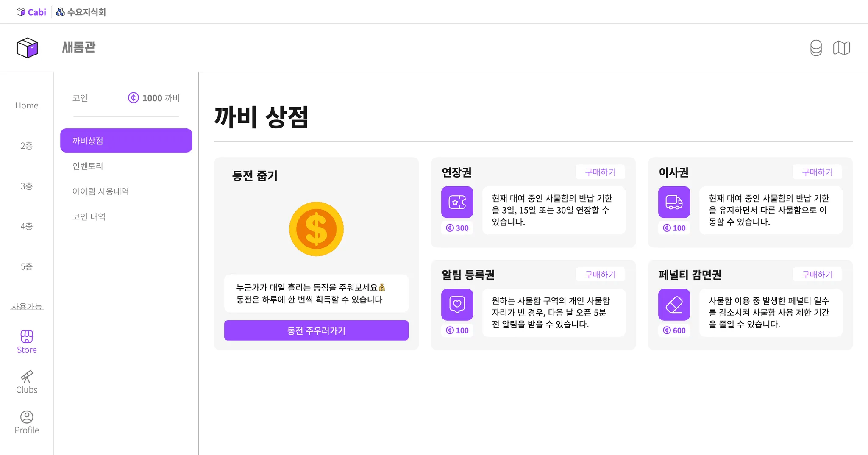
Task: Click the large gold dollar coin
Action: coord(316,229)
